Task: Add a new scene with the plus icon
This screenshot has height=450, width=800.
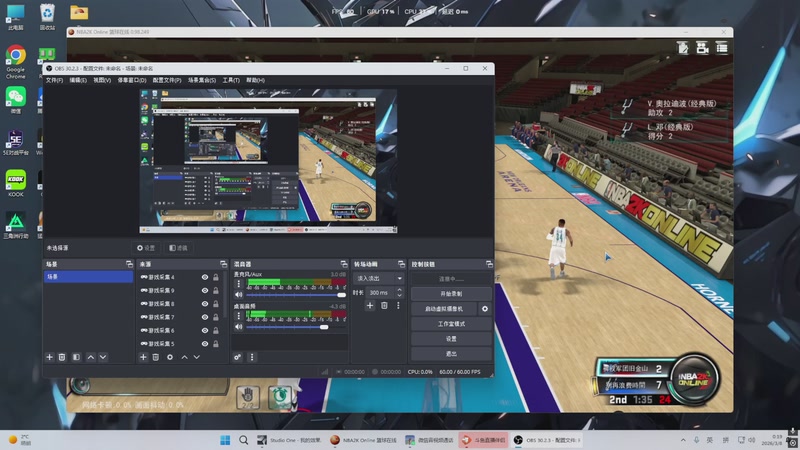Action: pyautogui.click(x=49, y=357)
